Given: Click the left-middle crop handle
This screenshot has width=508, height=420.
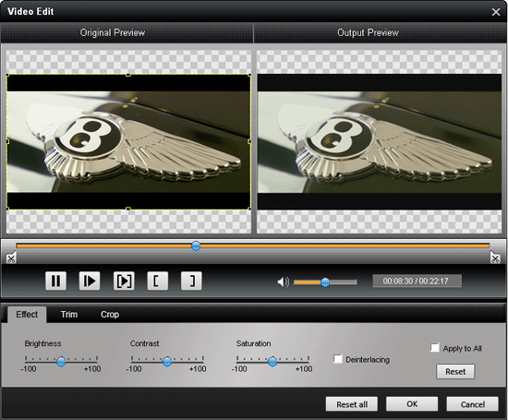Looking at the screenshot, I should pos(7,141).
